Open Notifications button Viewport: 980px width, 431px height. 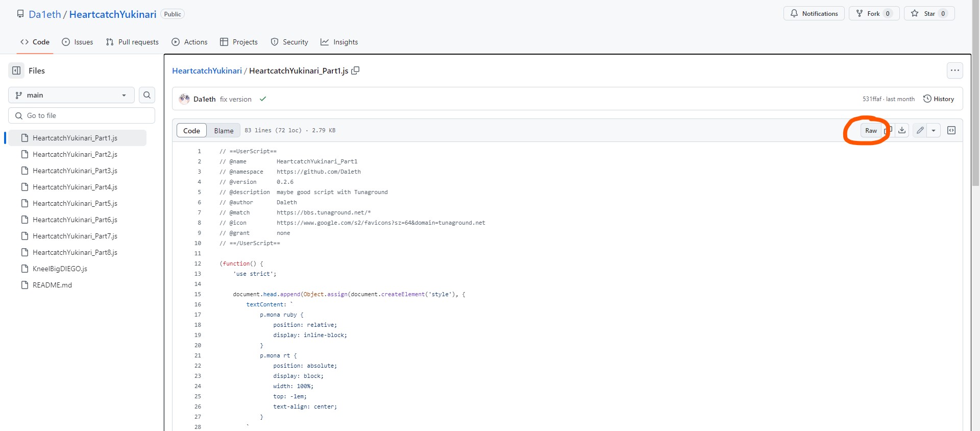814,14
